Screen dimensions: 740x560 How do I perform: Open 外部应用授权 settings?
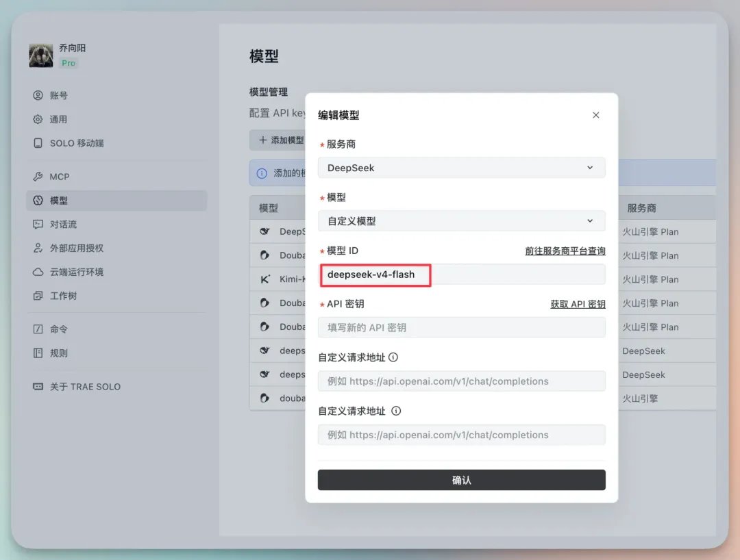click(116, 248)
